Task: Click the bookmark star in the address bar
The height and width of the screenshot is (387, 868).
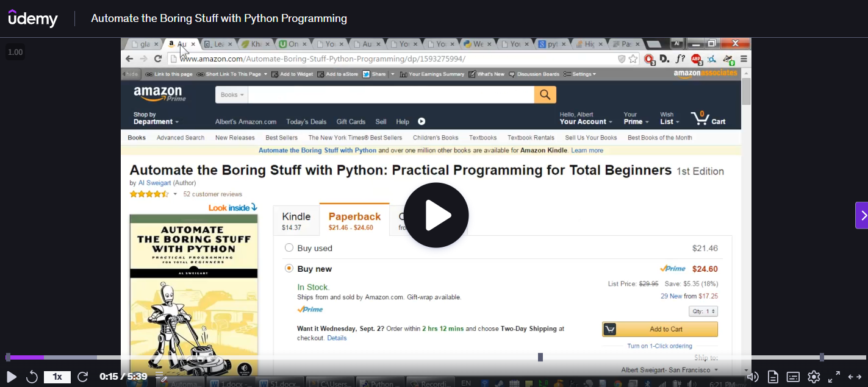Action: [x=633, y=59]
